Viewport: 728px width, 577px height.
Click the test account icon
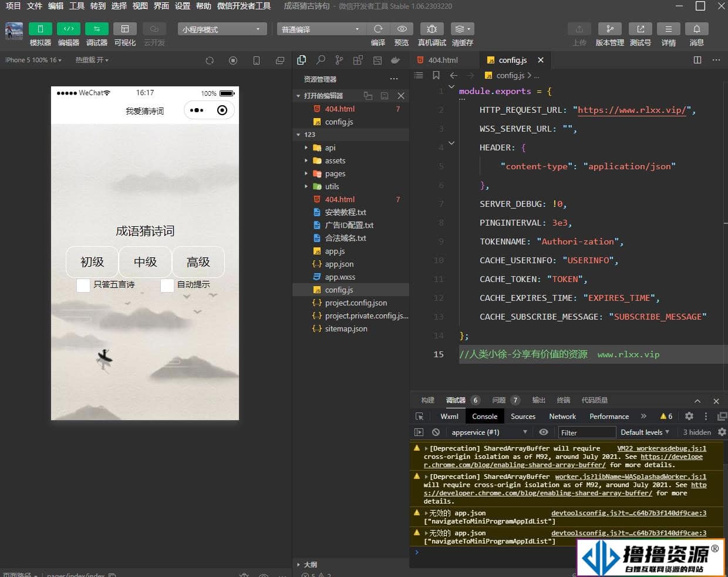[641, 29]
